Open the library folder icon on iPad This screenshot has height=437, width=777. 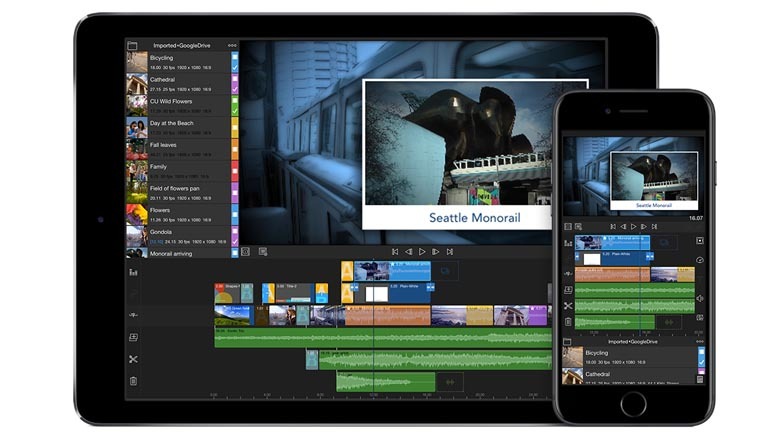pos(133,45)
